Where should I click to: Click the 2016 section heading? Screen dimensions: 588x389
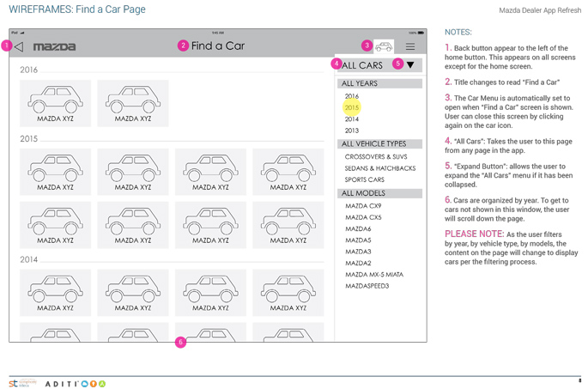coord(29,70)
